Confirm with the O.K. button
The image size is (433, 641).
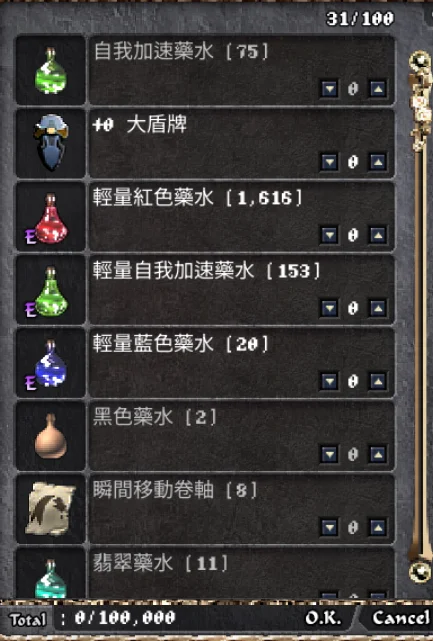[x=323, y=618]
